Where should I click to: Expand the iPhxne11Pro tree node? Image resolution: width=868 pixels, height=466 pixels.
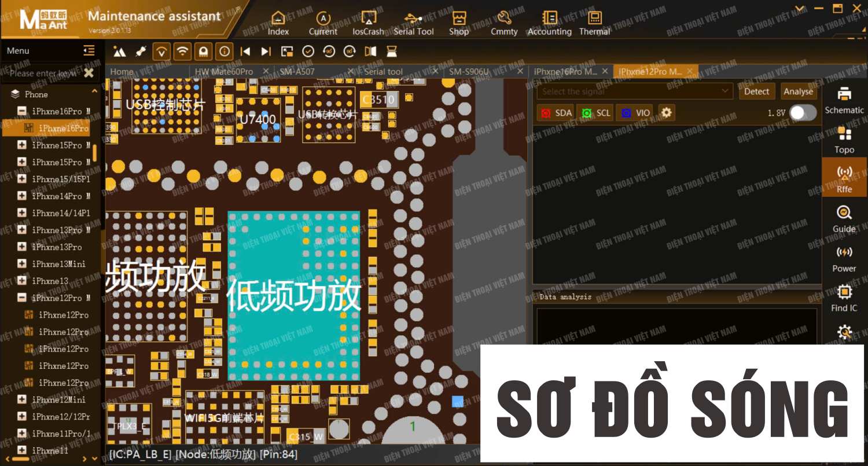(22, 434)
